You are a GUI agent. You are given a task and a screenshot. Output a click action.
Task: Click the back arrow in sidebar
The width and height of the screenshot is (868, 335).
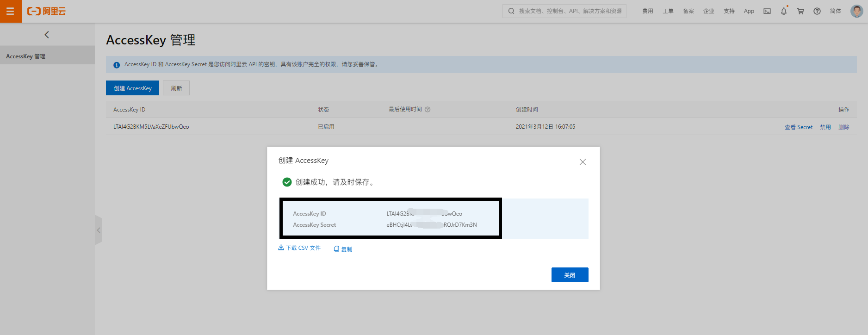[47, 35]
